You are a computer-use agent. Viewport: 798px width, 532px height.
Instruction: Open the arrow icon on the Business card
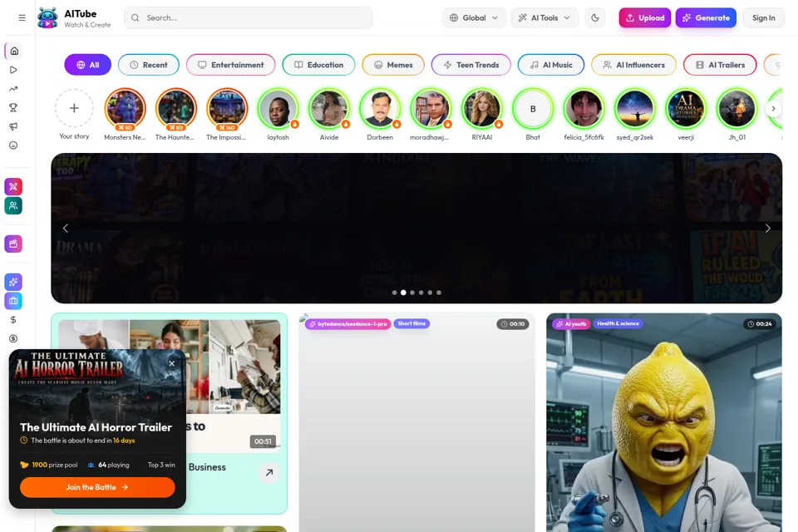pos(269,472)
